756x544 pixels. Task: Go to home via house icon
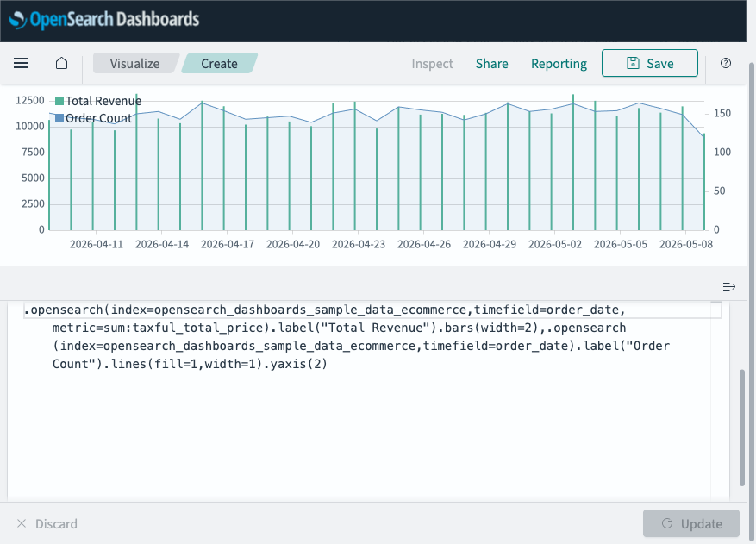[x=62, y=63]
